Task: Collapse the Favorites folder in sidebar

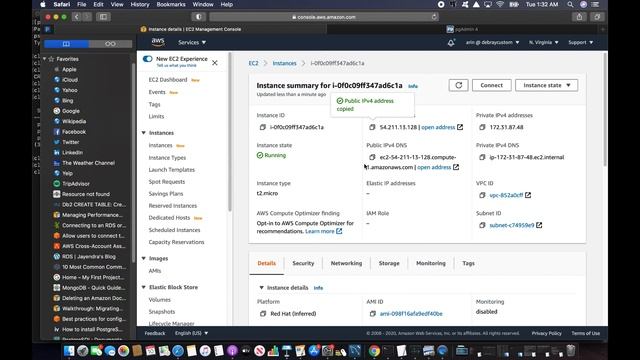Action: point(44,59)
